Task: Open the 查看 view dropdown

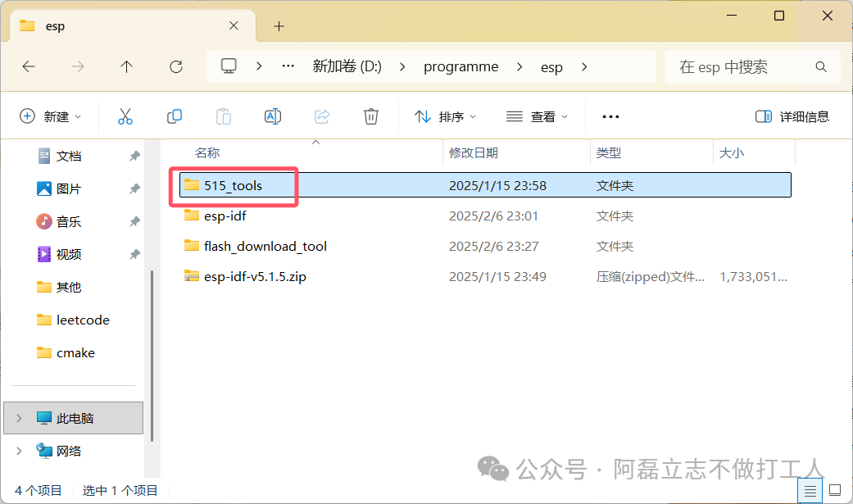Action: coord(537,116)
